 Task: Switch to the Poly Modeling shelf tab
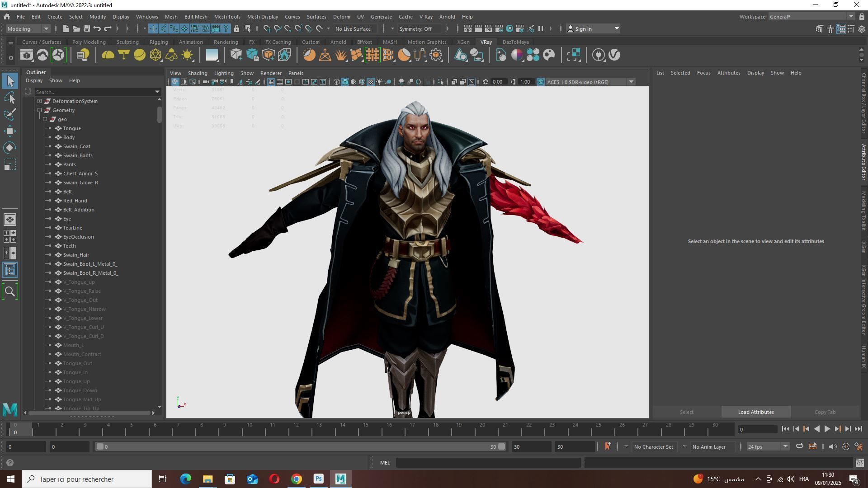coord(89,42)
